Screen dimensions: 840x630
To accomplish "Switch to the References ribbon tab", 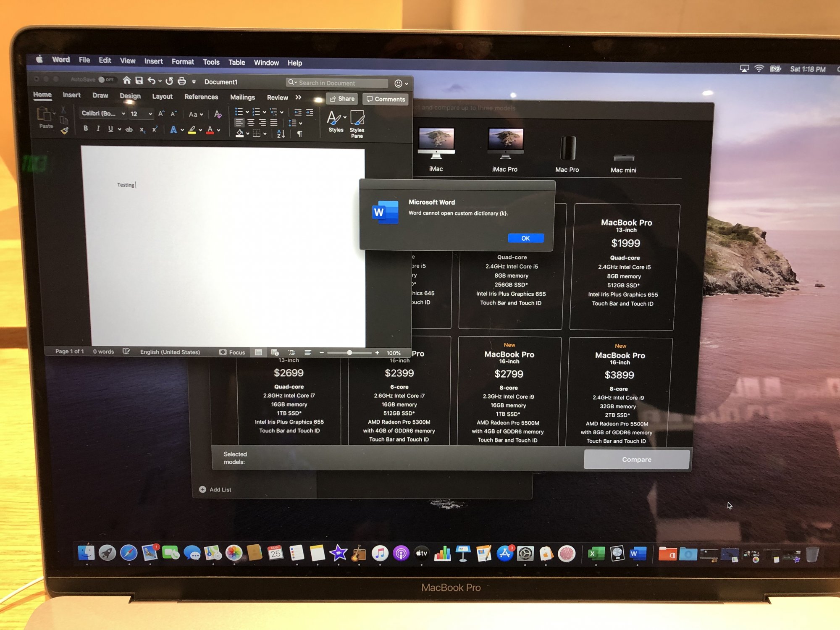I will coord(201,97).
